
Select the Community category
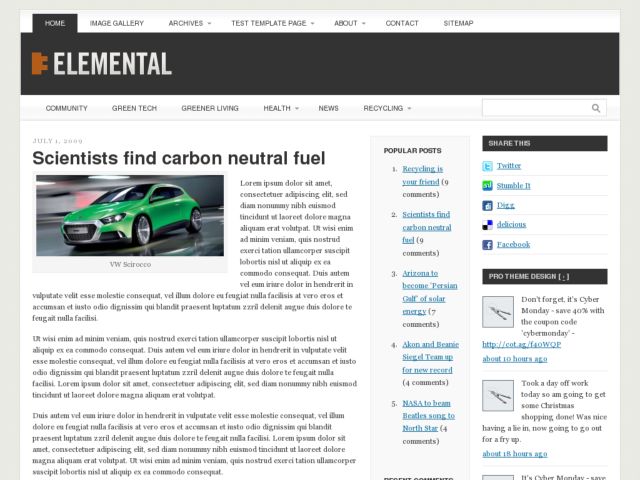pyautogui.click(x=67, y=108)
